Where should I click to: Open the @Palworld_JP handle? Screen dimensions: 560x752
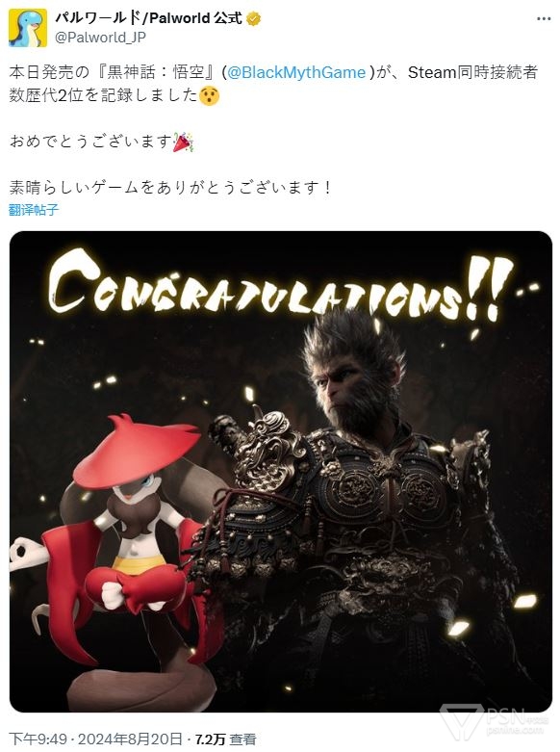[x=100, y=38]
